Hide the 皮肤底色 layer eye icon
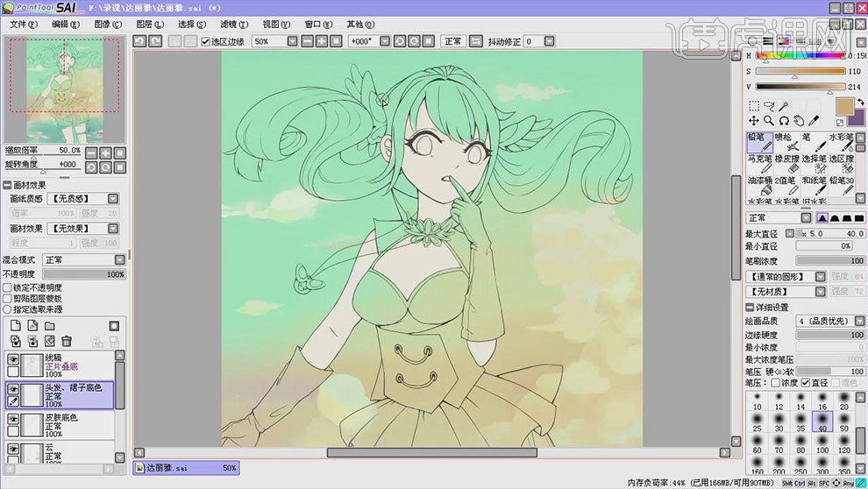The image size is (868, 489). tap(13, 419)
